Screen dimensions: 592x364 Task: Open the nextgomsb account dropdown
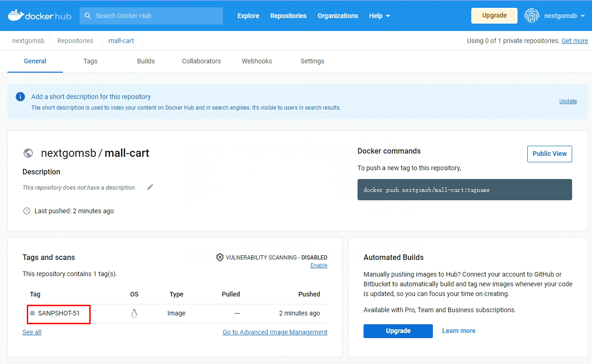click(564, 16)
